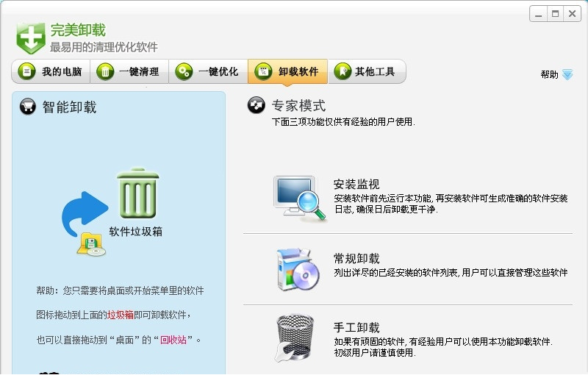588x389 pixels.
Task: Switch to 我的电脑 tab
Action: [x=51, y=71]
